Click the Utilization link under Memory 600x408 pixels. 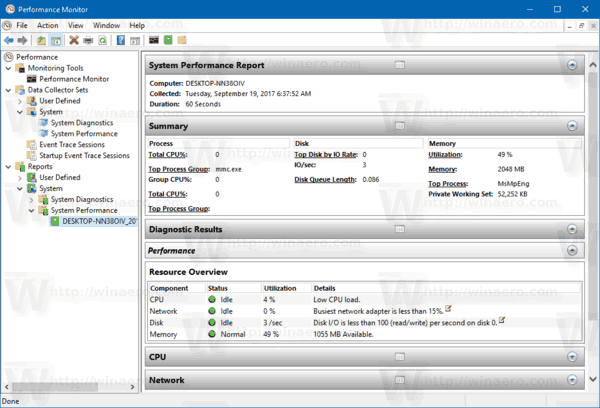[445, 155]
